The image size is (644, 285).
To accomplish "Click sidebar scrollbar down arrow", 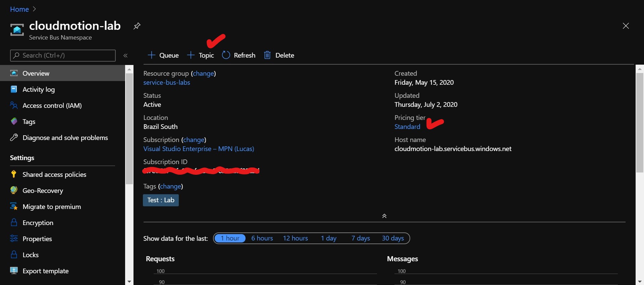I will (x=129, y=282).
